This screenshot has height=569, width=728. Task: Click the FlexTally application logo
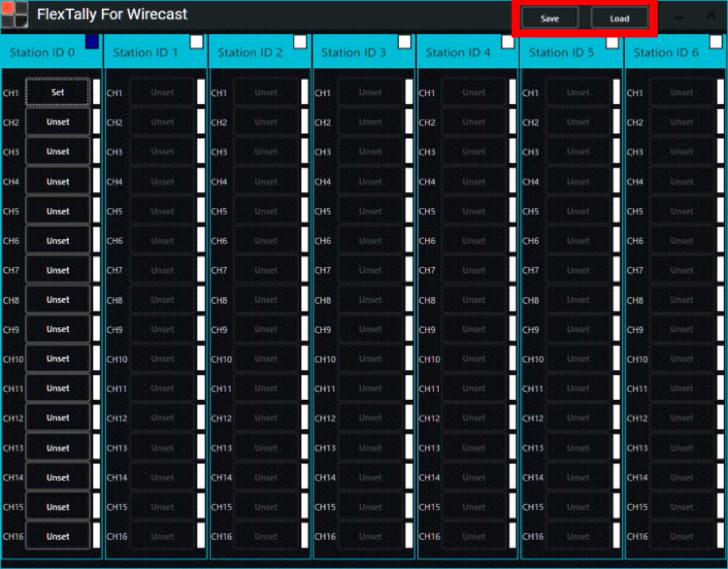pyautogui.click(x=15, y=15)
